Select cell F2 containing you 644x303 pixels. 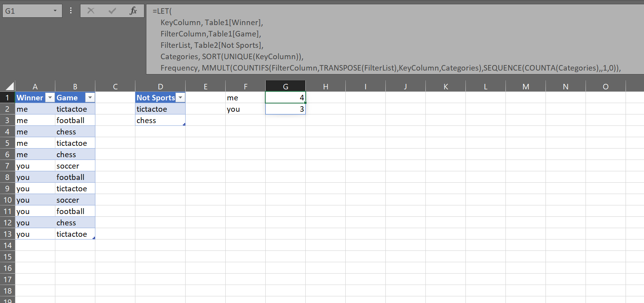(245, 109)
